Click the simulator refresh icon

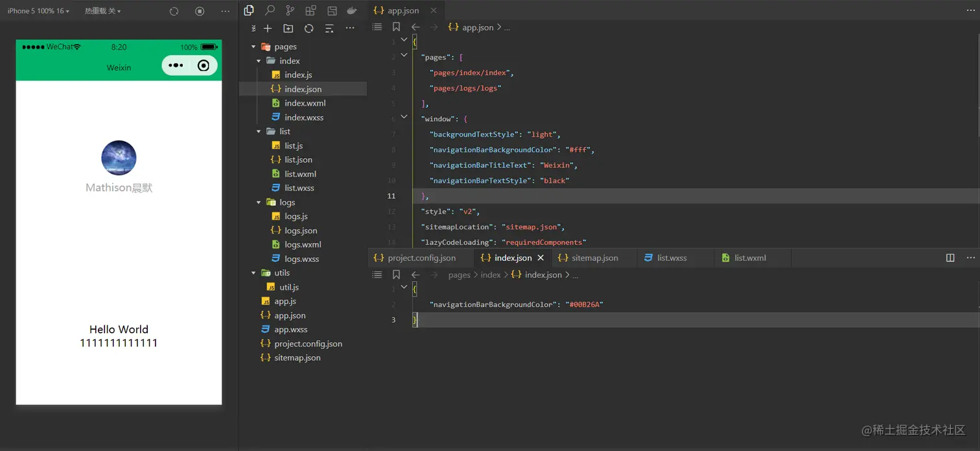(174, 11)
